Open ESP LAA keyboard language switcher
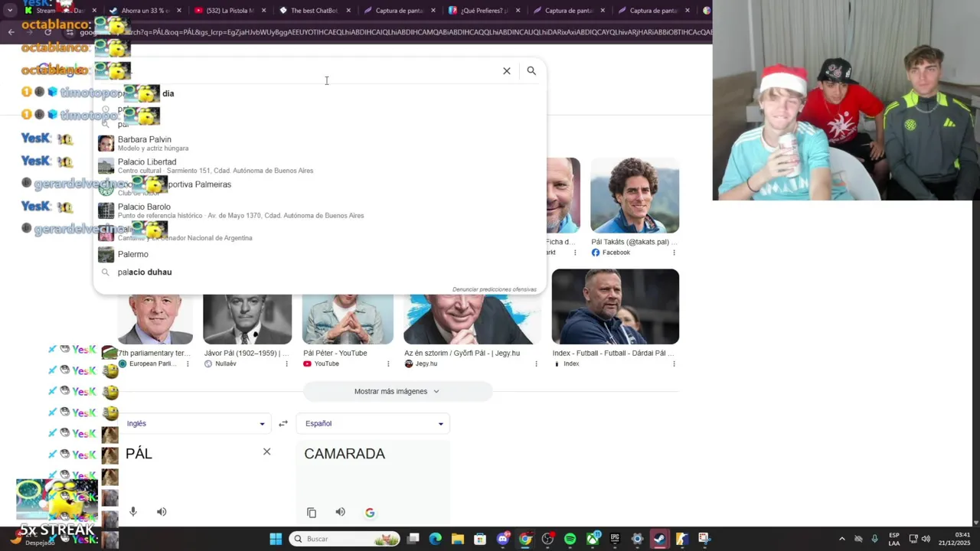 (x=894, y=539)
